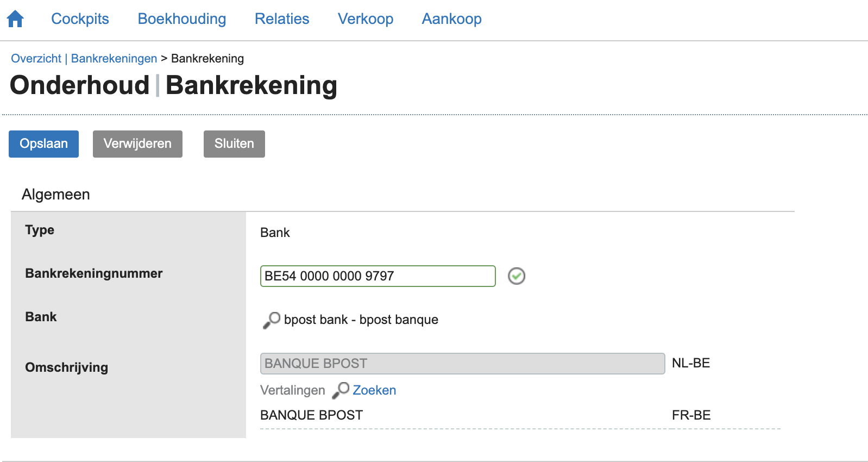The width and height of the screenshot is (868, 462).
Task: Open the Aankoop menu
Action: point(451,19)
